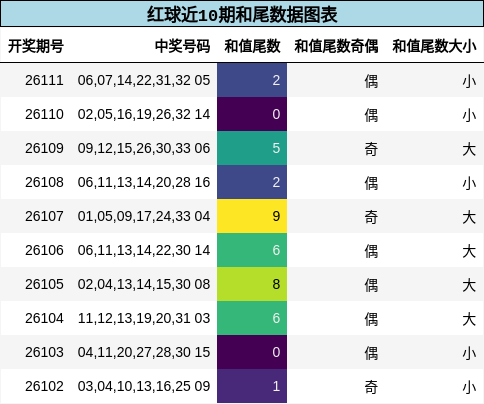The width and height of the screenshot is (484, 404).
Task: Click the lime 8 cell for 26105
Action: pos(252,284)
